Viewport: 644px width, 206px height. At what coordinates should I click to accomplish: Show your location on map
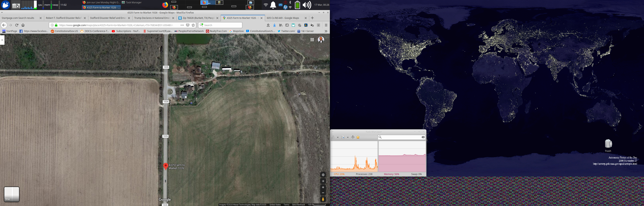click(323, 181)
